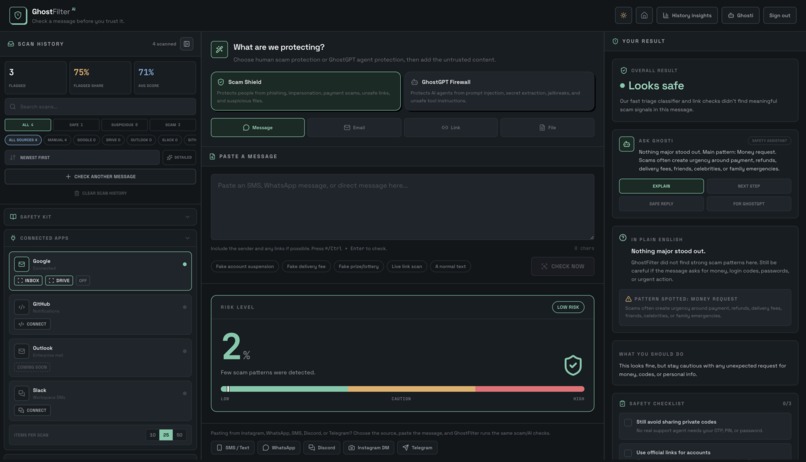Expand the Safety Kit section
806x462 pixels.
(100, 217)
